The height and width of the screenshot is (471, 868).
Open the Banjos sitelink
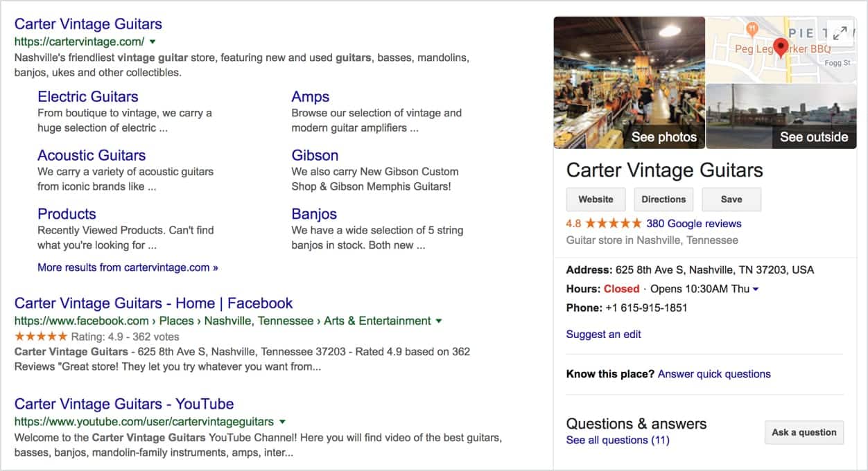(x=314, y=214)
